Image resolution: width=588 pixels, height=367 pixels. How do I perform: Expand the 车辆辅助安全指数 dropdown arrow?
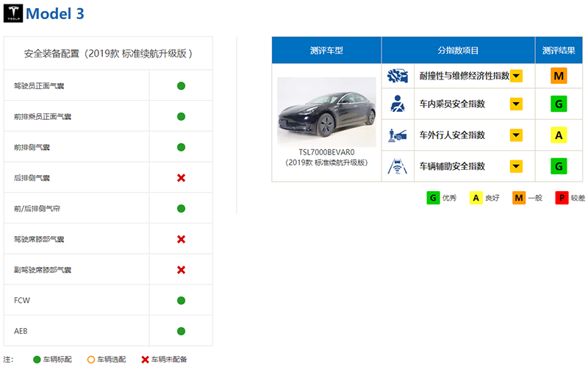point(517,166)
